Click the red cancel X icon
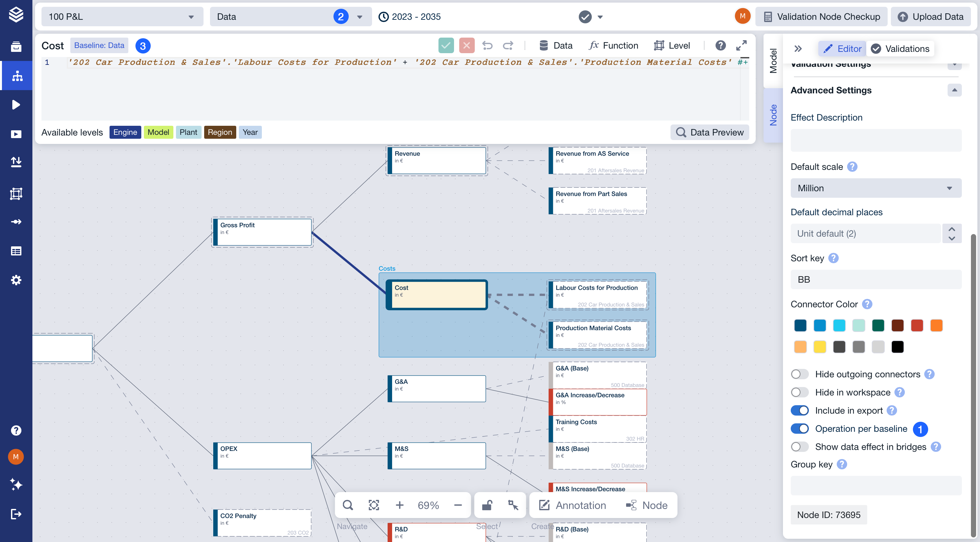980x542 pixels. (x=466, y=46)
